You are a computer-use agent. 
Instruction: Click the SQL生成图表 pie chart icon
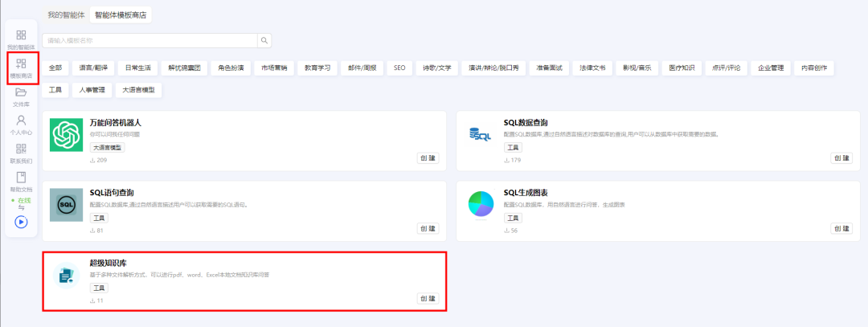480,204
